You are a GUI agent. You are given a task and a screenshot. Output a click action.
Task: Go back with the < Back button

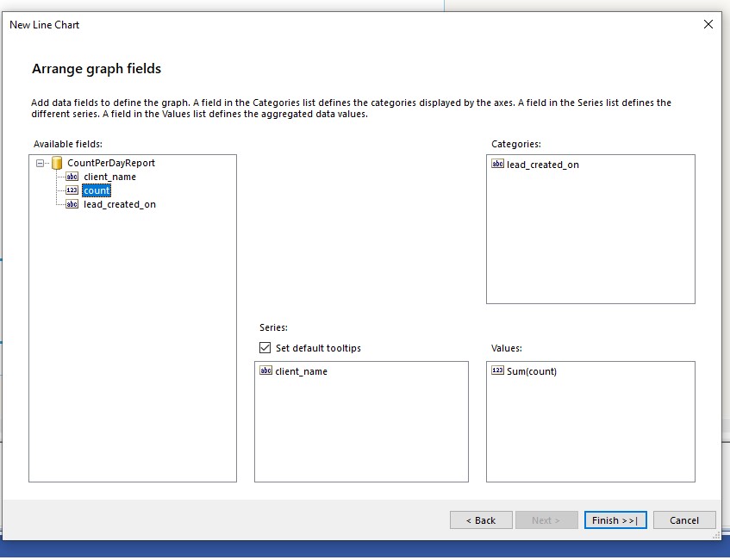tap(481, 520)
